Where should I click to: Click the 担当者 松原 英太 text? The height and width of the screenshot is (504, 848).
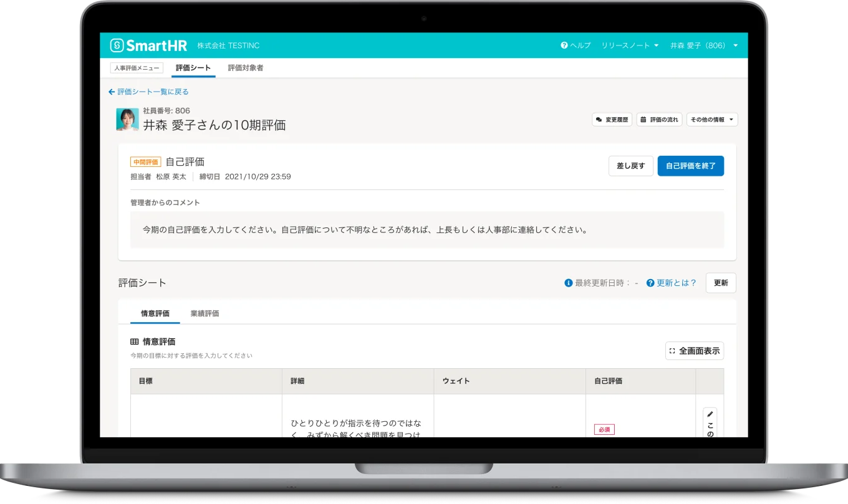pos(158,176)
